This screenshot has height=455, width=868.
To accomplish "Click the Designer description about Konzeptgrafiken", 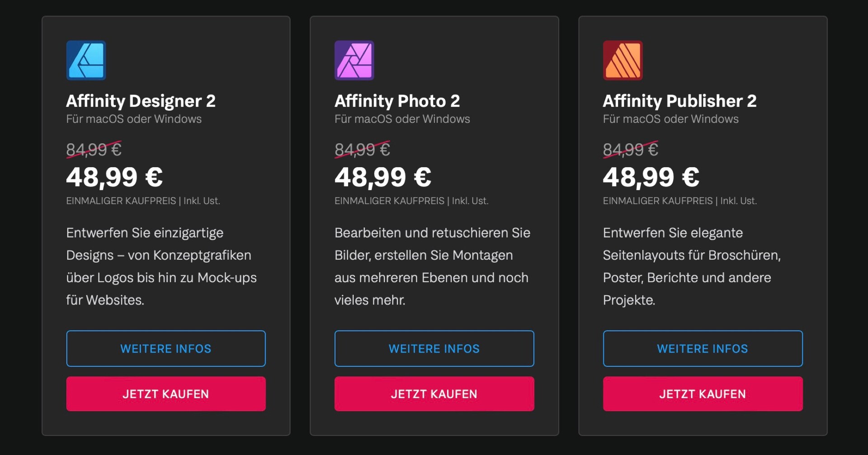I will (161, 266).
